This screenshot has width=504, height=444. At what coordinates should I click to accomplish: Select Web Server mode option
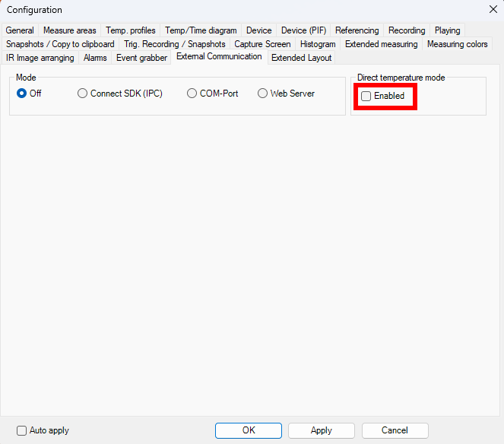point(263,94)
